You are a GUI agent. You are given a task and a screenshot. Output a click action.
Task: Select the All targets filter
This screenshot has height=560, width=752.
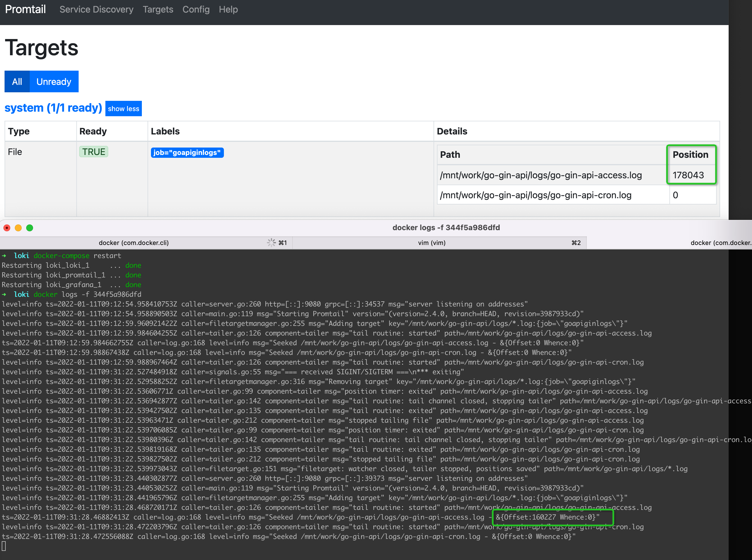pos(17,81)
